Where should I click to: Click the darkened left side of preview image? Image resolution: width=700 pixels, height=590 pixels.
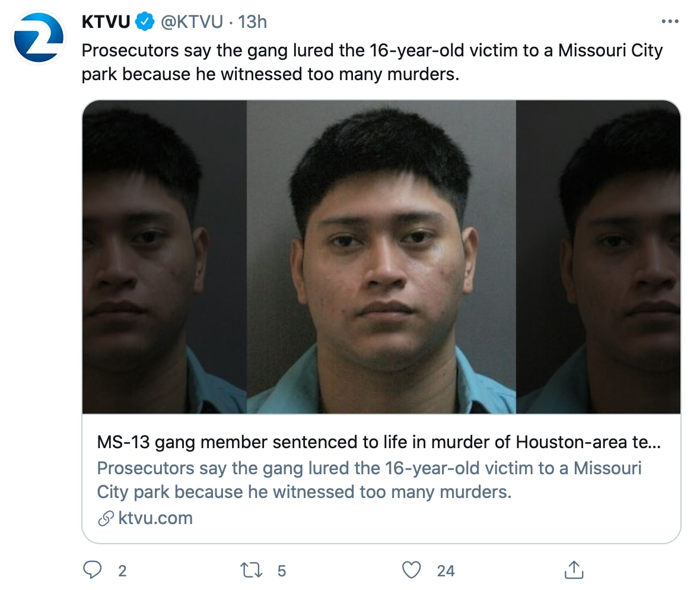click(164, 257)
